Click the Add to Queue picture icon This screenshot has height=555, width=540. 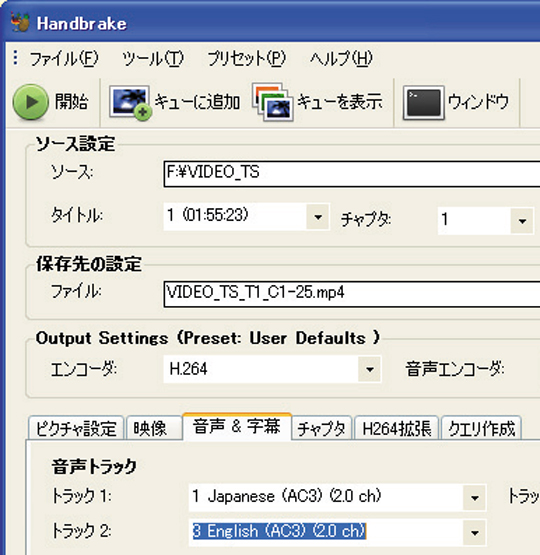(x=130, y=102)
